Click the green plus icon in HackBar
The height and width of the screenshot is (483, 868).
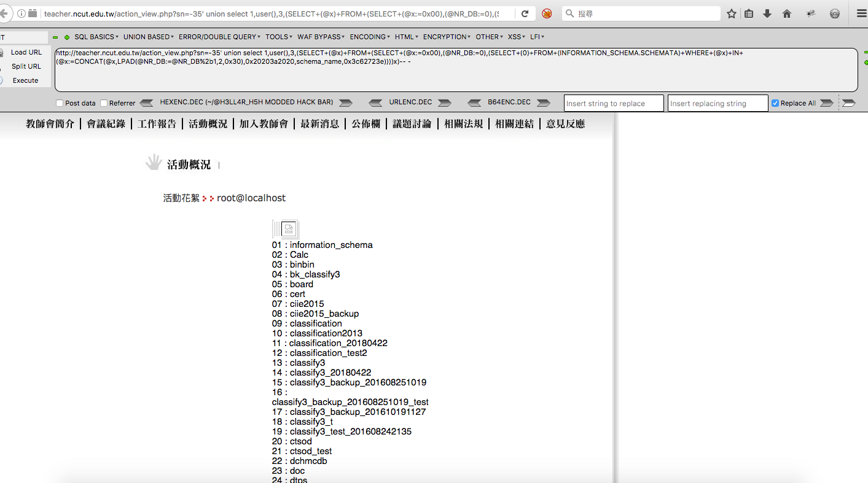[x=67, y=37]
